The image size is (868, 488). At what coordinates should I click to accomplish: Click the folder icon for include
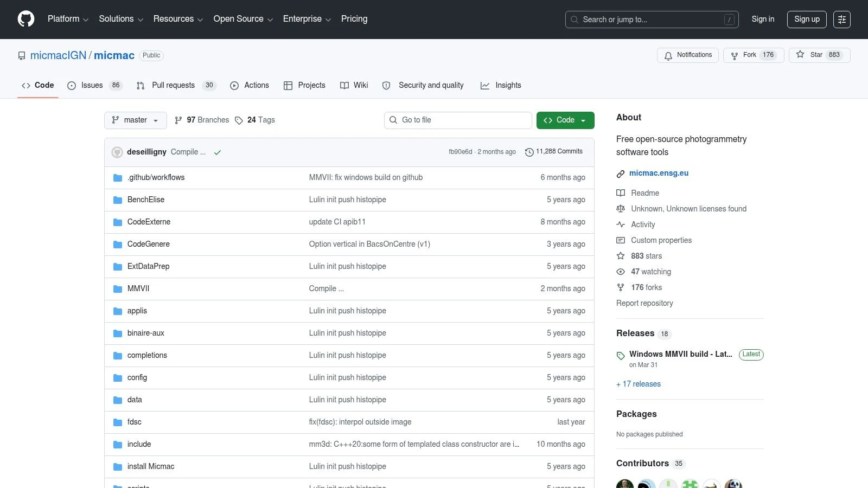pyautogui.click(x=118, y=445)
